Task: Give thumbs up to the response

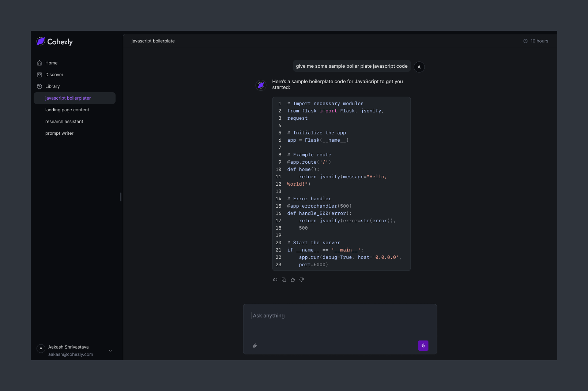Action: point(293,280)
